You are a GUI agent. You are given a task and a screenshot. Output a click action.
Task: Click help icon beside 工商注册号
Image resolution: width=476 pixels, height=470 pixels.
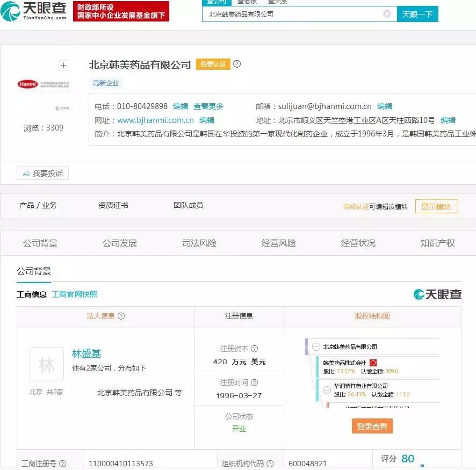(62, 464)
